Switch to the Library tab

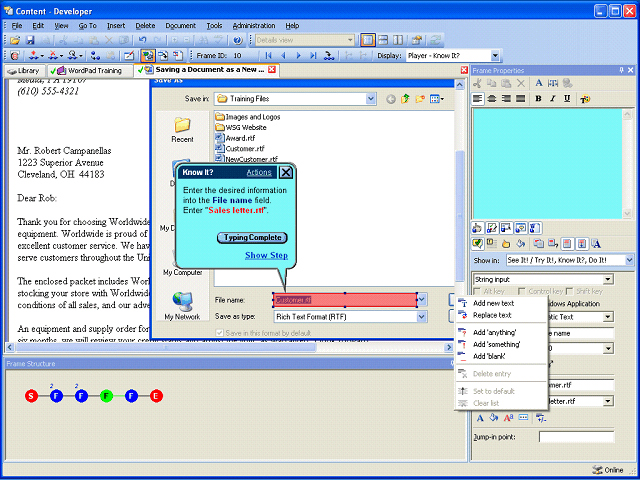24,71
